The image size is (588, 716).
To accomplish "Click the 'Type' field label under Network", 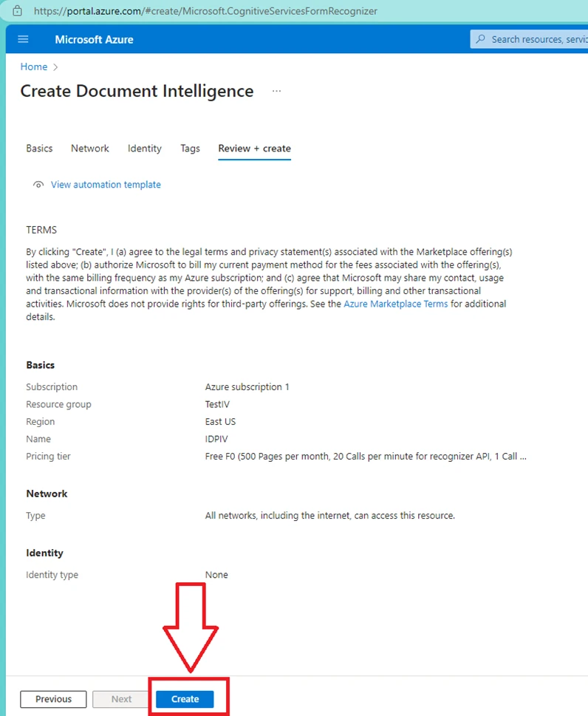I will point(35,516).
